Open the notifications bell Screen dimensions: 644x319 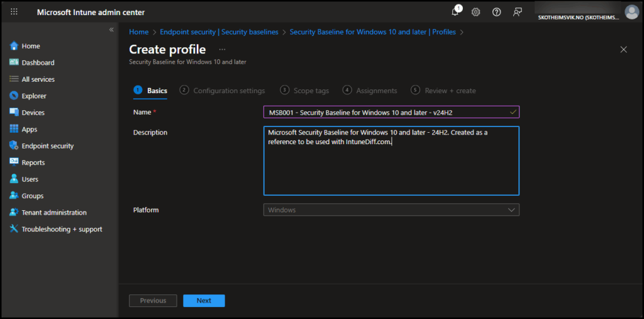point(455,11)
